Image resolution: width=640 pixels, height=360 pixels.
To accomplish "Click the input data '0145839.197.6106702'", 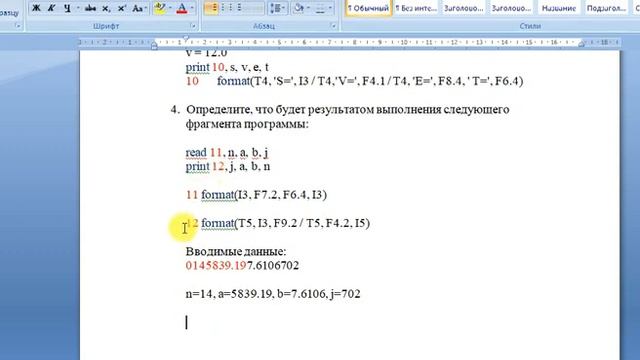I will (242, 266).
